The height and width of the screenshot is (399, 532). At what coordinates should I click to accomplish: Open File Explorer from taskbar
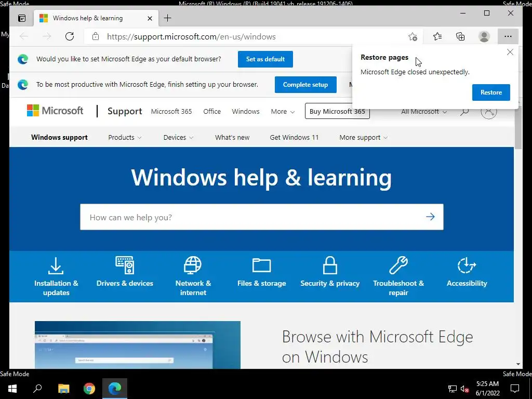pos(63,389)
